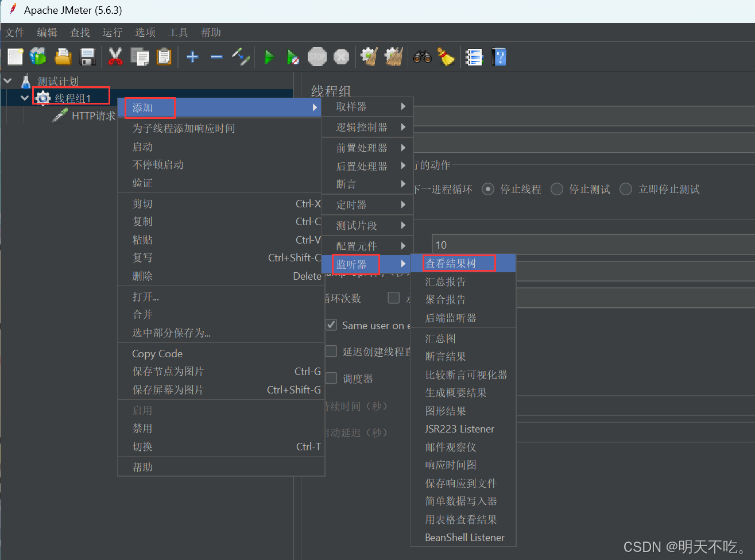Click the thread count field showing 10
Screen dimensions: 755x560
(x=593, y=245)
